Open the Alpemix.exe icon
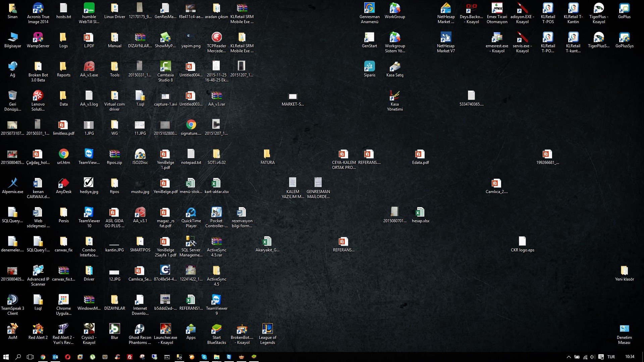This screenshot has width=644, height=362. point(12,186)
